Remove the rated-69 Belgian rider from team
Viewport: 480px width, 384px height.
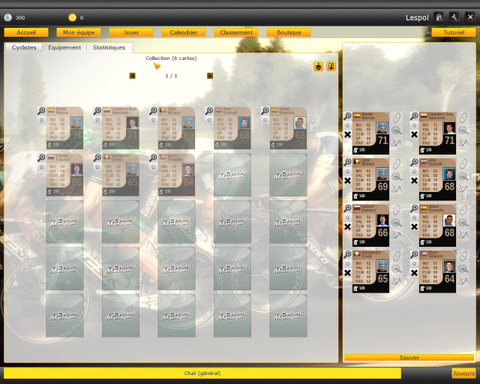347,180
